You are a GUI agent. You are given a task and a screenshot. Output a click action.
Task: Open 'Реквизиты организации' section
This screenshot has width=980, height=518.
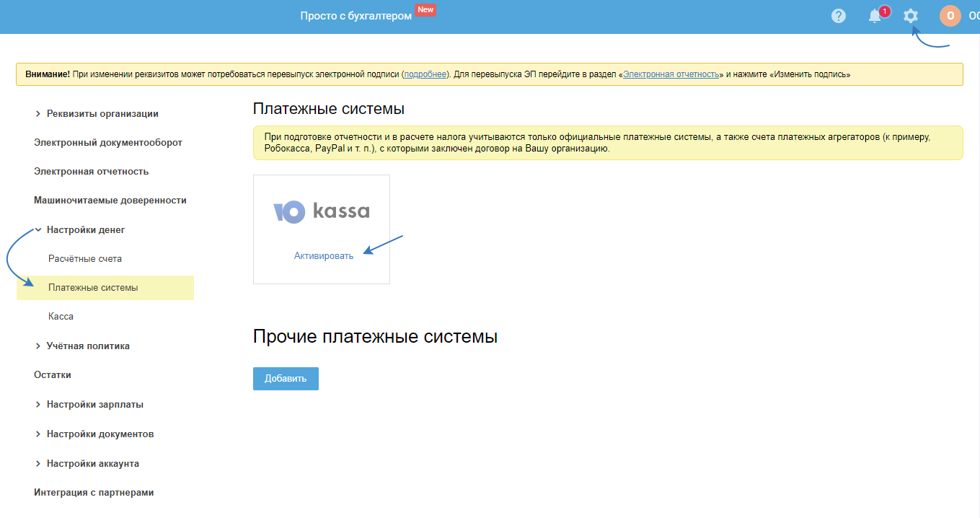tap(102, 113)
